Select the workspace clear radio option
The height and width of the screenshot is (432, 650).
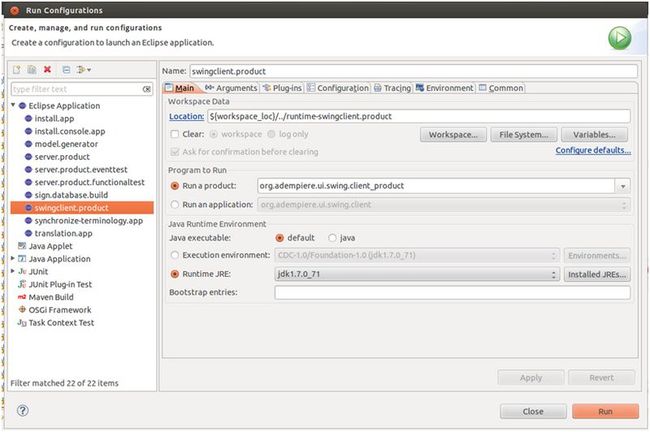point(213,134)
